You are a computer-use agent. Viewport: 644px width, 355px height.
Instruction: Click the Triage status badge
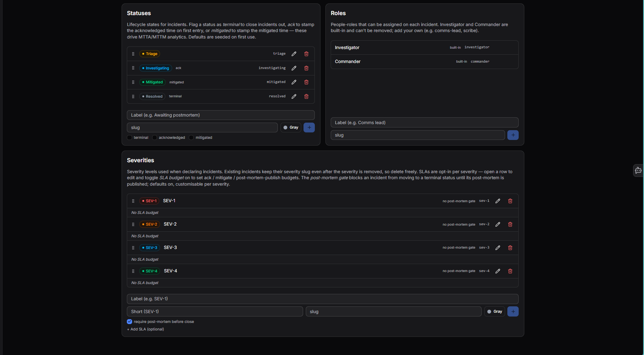coord(149,54)
